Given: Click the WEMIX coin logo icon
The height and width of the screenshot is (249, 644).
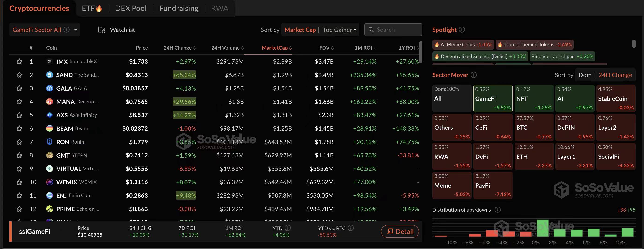Looking at the screenshot, I should coord(50,182).
